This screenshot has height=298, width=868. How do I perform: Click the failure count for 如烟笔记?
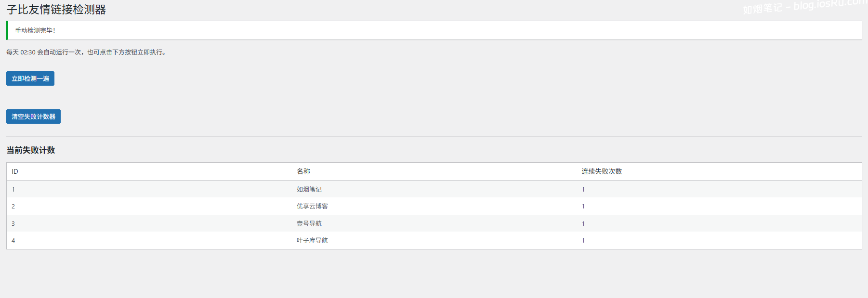(583, 189)
